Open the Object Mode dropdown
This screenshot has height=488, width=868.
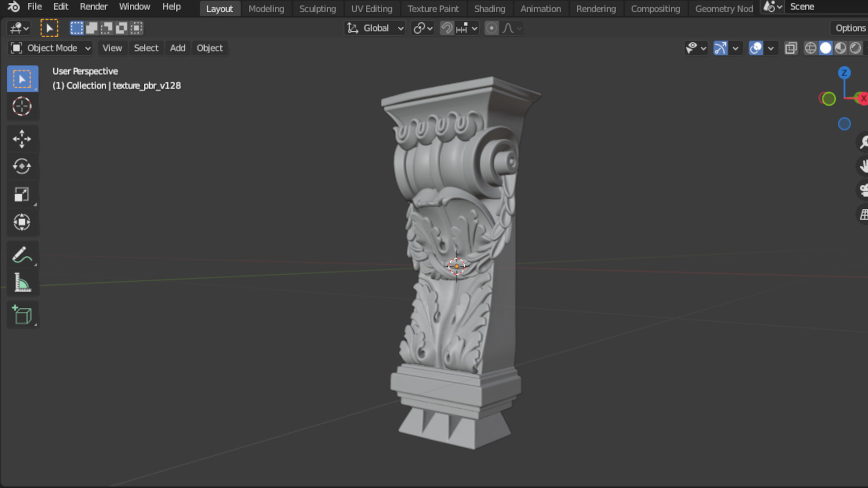point(51,48)
